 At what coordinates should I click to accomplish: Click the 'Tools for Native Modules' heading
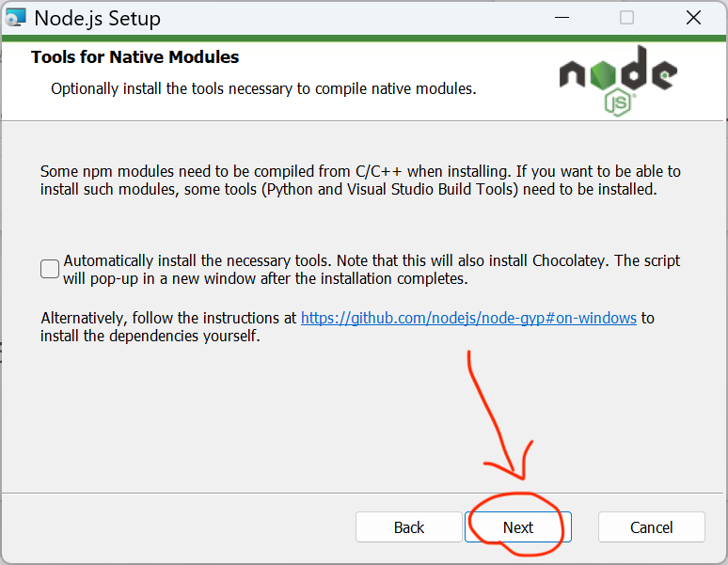pos(135,57)
